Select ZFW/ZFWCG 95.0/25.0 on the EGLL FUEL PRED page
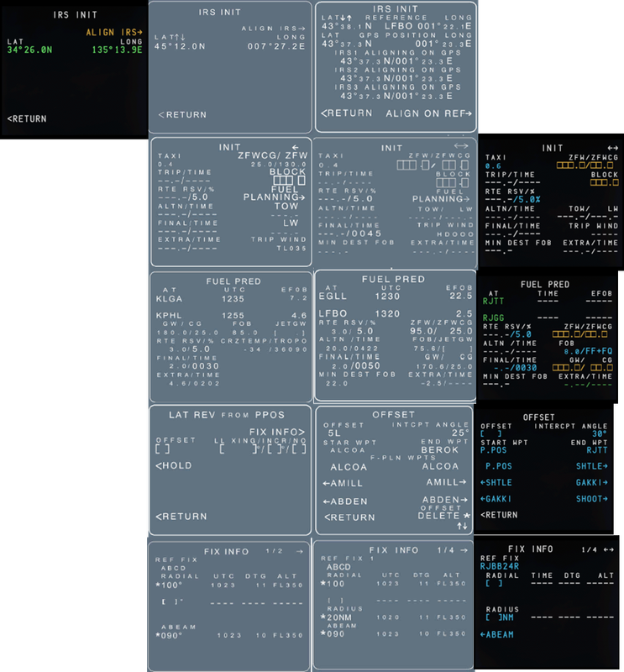 [x=442, y=331]
